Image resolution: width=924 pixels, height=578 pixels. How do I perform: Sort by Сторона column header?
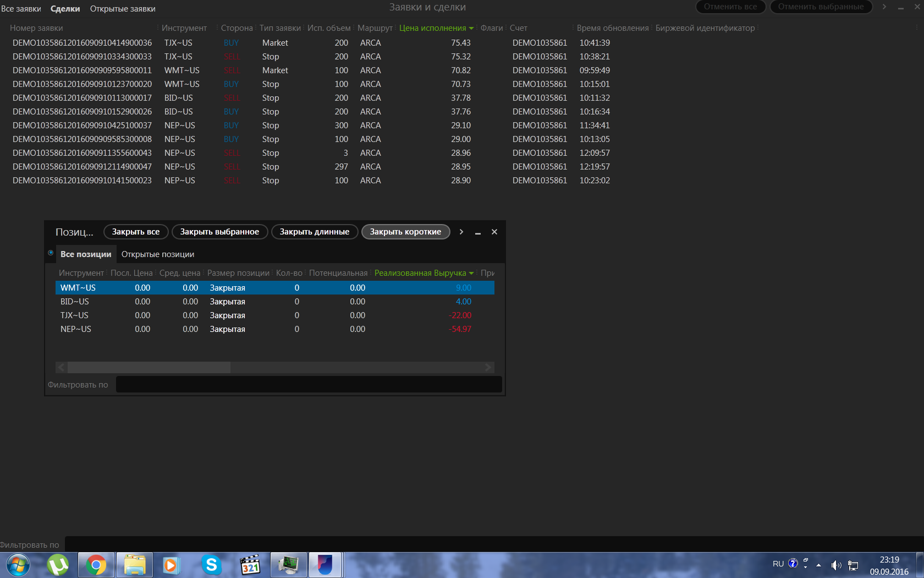coord(237,28)
